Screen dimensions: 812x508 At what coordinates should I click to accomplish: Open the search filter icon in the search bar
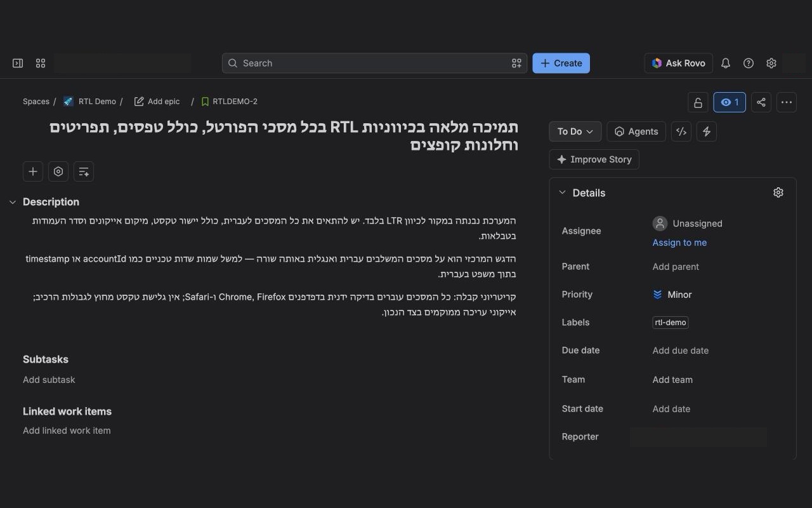click(517, 63)
